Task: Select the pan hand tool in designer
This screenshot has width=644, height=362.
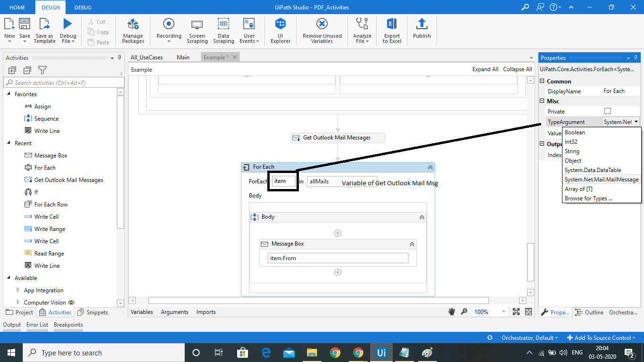Action: point(452,312)
